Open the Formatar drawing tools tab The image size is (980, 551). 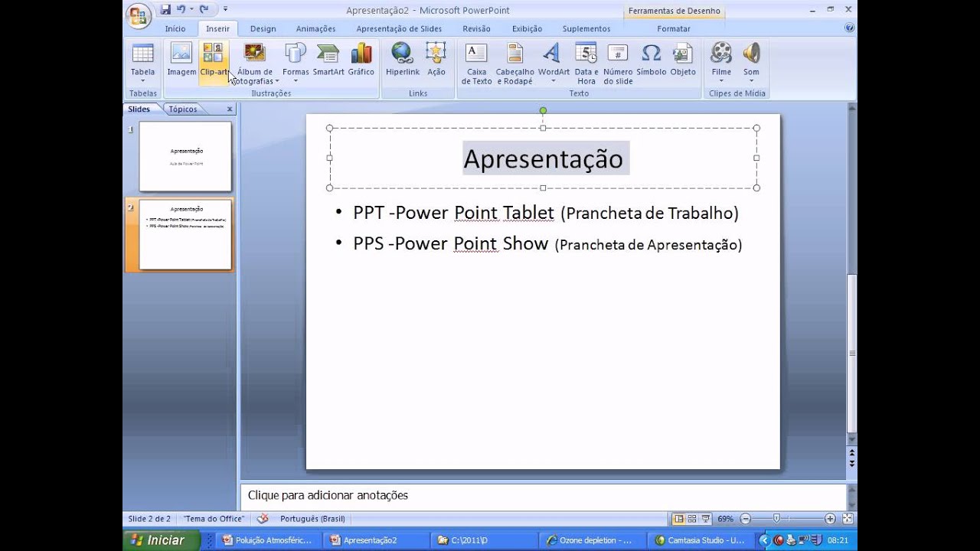coord(674,29)
